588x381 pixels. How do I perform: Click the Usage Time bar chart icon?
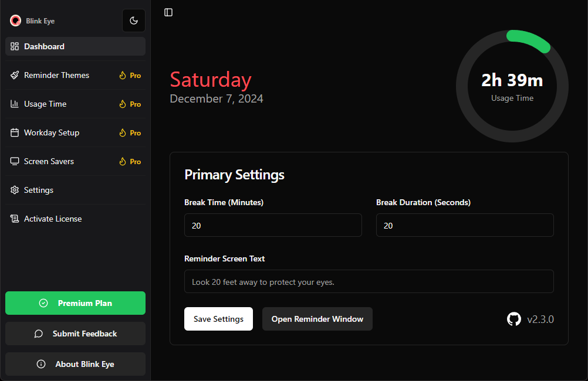(x=15, y=104)
